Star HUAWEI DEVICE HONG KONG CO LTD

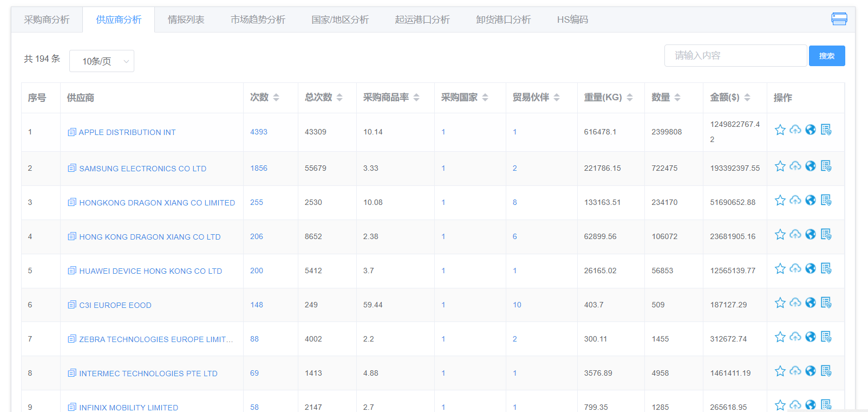pyautogui.click(x=780, y=268)
